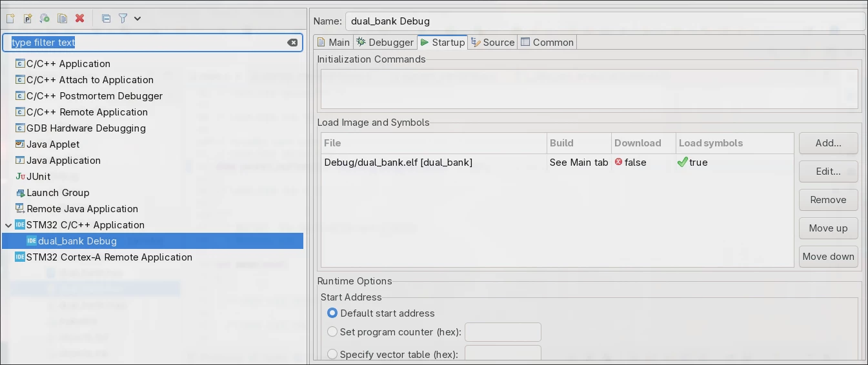Viewport: 868px width, 365px height.
Task: Click the vector table hex input field
Action: click(x=503, y=354)
